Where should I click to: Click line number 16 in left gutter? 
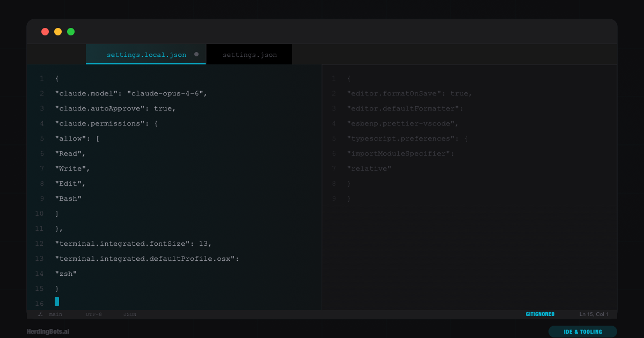(x=39, y=304)
